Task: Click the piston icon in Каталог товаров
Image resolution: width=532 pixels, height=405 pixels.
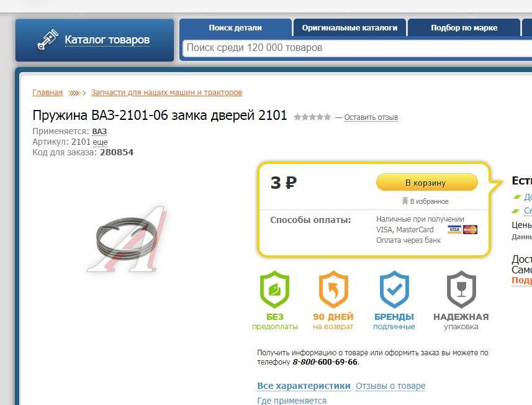Action: coord(48,40)
